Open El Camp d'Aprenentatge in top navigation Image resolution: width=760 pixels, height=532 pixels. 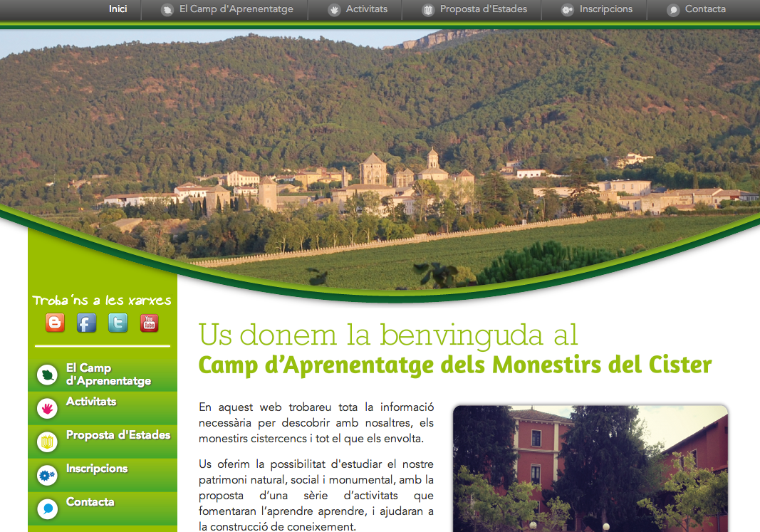(236, 9)
